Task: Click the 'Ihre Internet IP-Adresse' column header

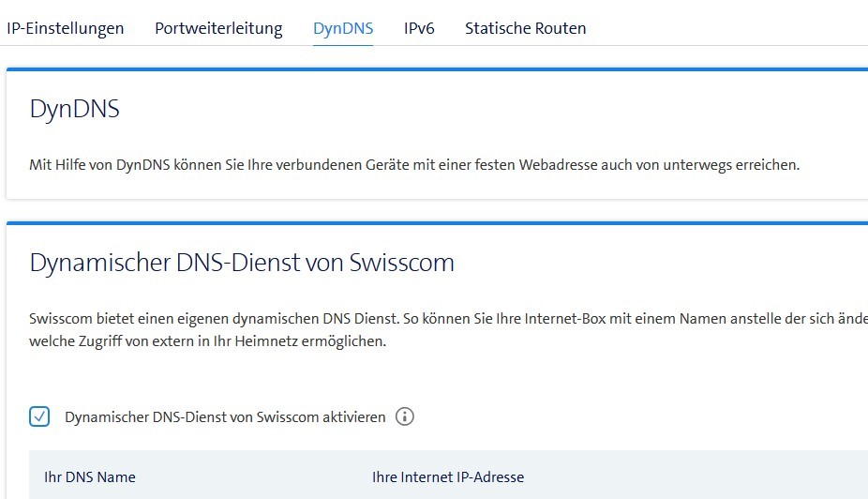Action: pos(448,476)
